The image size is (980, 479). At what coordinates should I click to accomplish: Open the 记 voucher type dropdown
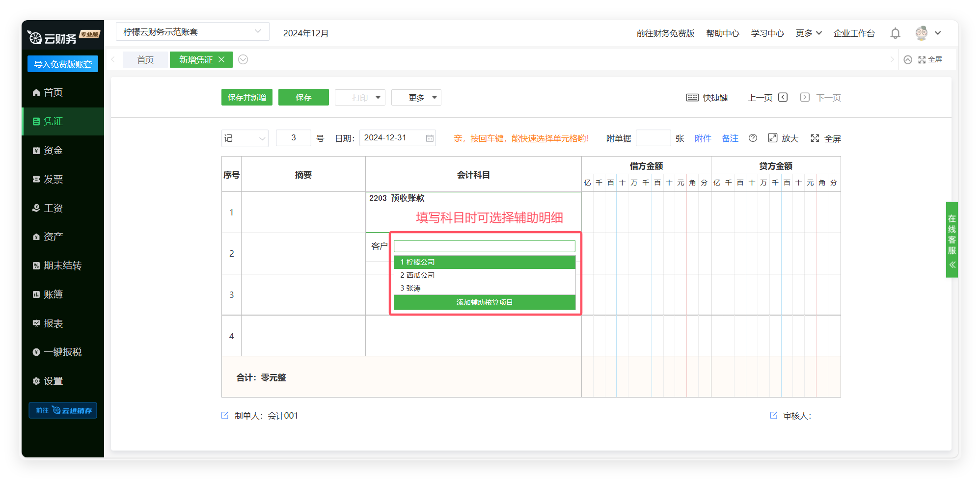pyautogui.click(x=245, y=138)
